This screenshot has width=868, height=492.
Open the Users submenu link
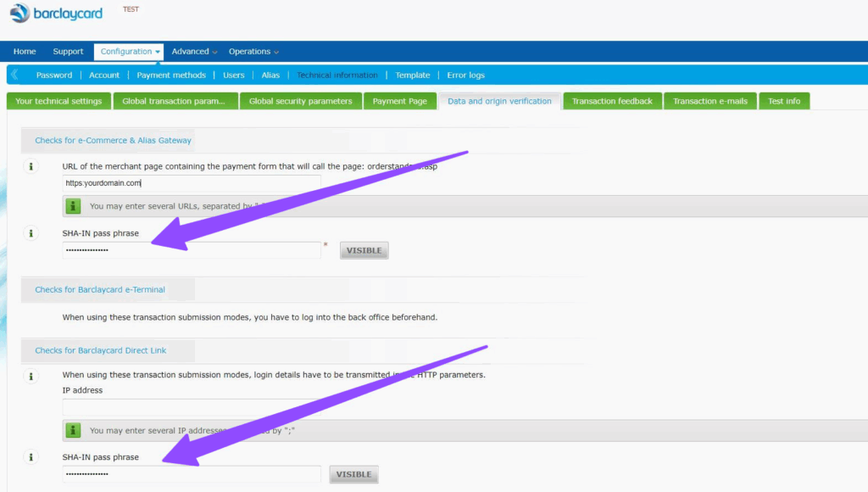coord(234,75)
